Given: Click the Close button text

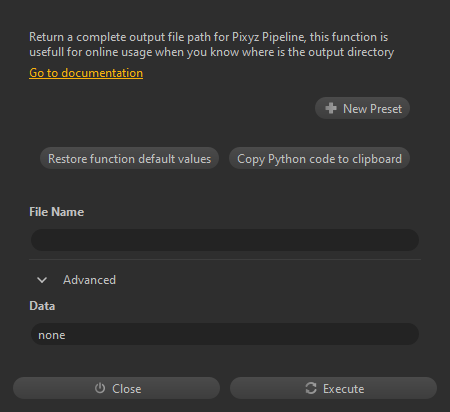Looking at the screenshot, I should click(x=127, y=389).
